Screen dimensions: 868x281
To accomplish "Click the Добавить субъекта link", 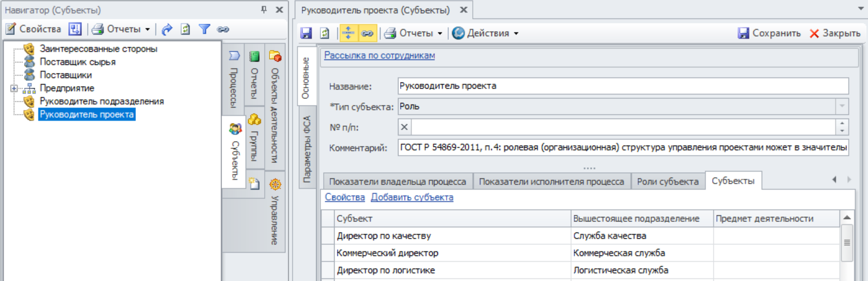I will coord(412,197).
